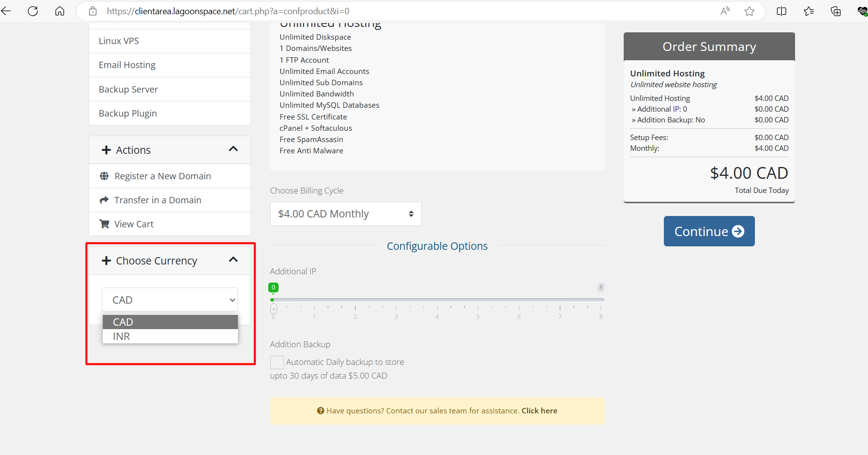The image size is (868, 455).
Task: Open the favorites list icon
Action: click(809, 11)
